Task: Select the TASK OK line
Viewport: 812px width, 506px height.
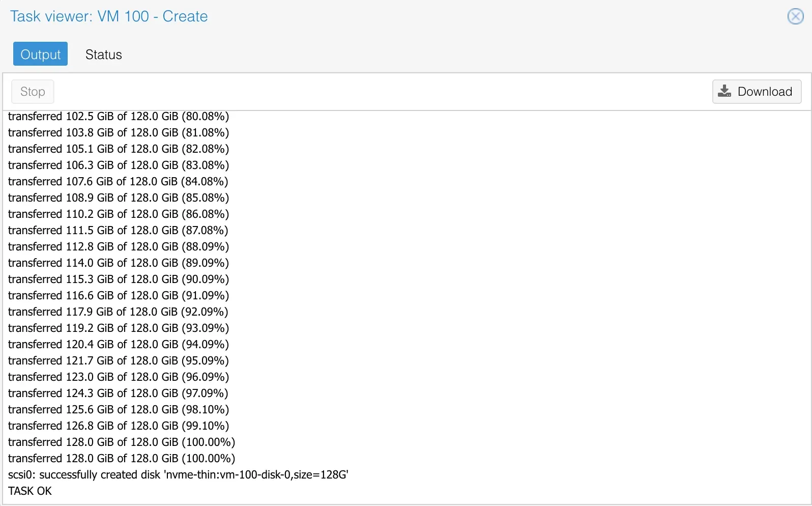Action: click(30, 491)
